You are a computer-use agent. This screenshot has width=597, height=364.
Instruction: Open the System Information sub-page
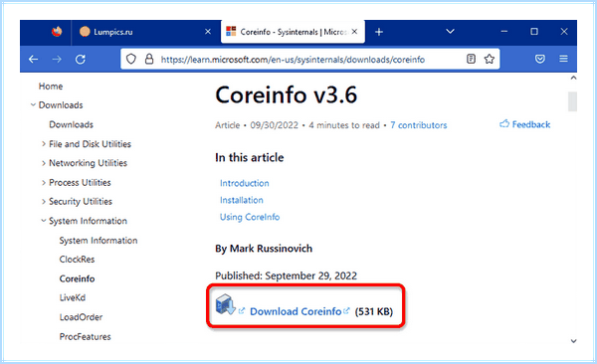(99, 241)
